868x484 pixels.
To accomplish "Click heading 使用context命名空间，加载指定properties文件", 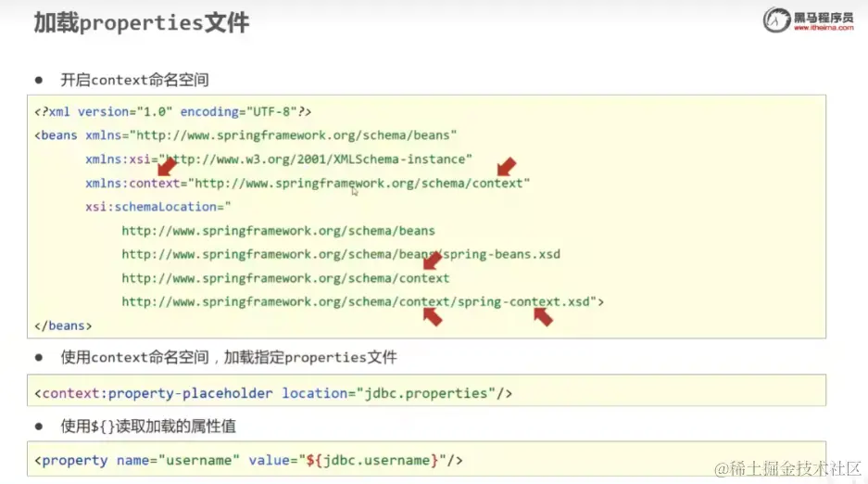I will point(229,357).
